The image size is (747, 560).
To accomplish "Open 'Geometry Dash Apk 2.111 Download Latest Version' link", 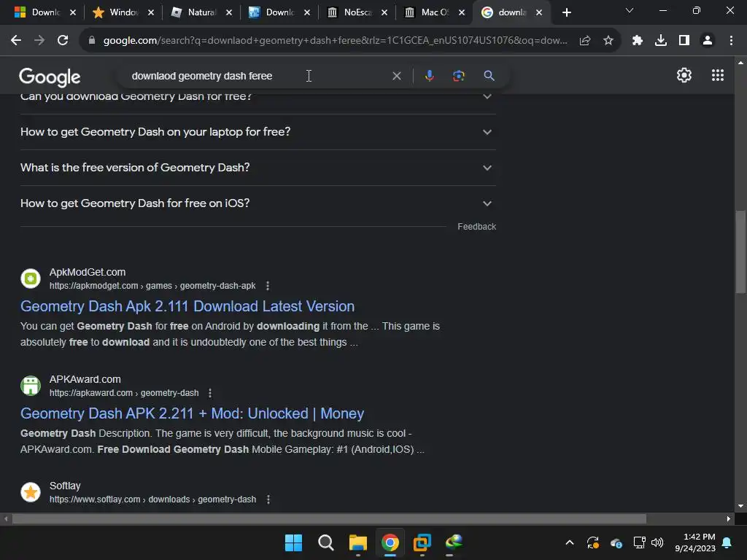I will tap(187, 306).
